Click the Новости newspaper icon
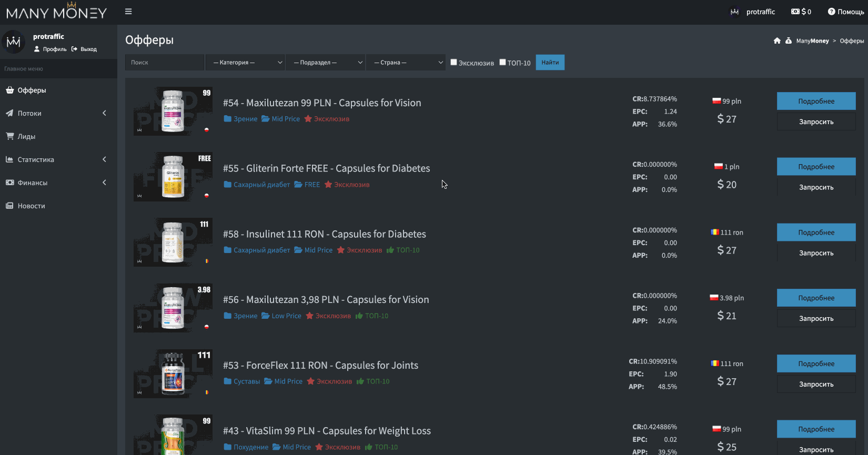Viewport: 868px width, 455px height. pyautogui.click(x=9, y=206)
